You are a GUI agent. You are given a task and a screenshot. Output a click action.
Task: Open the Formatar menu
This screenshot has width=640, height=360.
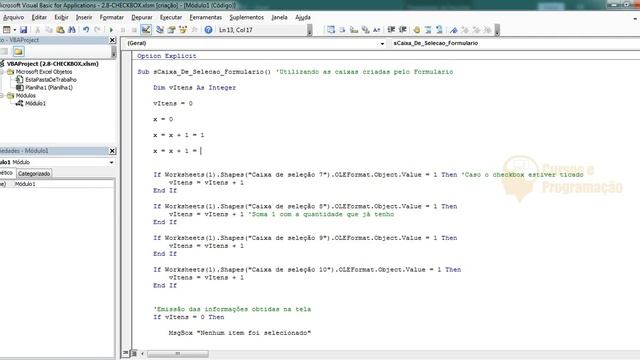[111, 17]
